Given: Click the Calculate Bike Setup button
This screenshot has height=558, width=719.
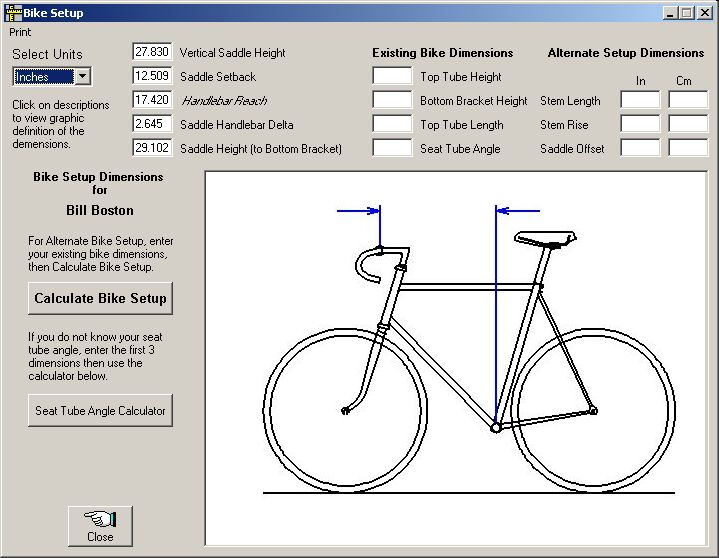Looking at the screenshot, I should click(100, 298).
